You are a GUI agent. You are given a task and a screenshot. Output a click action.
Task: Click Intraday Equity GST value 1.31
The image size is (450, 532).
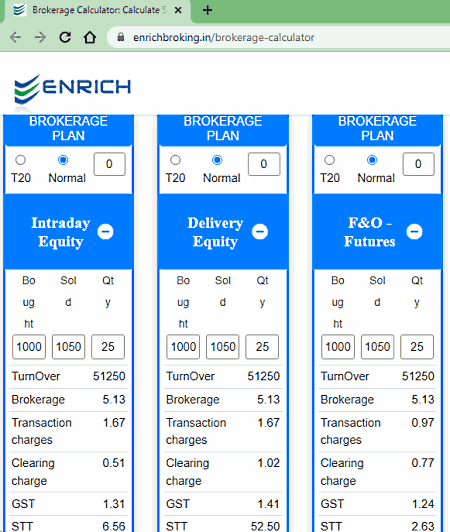tap(114, 504)
